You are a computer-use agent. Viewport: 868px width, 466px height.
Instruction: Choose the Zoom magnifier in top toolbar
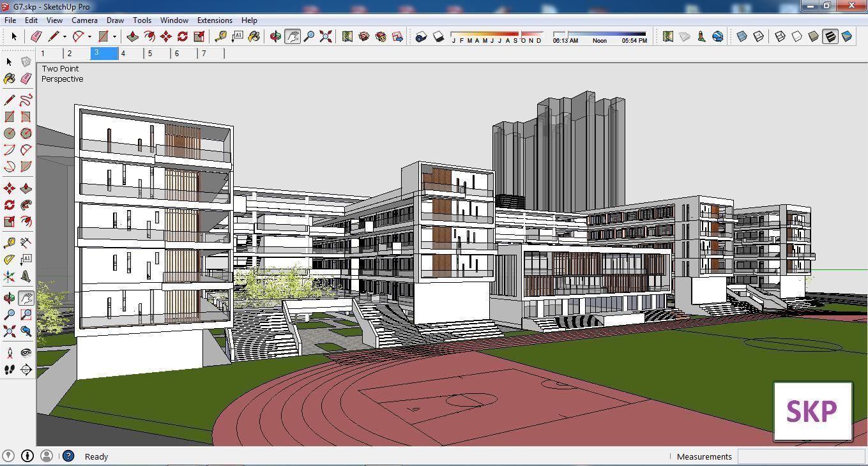point(308,36)
